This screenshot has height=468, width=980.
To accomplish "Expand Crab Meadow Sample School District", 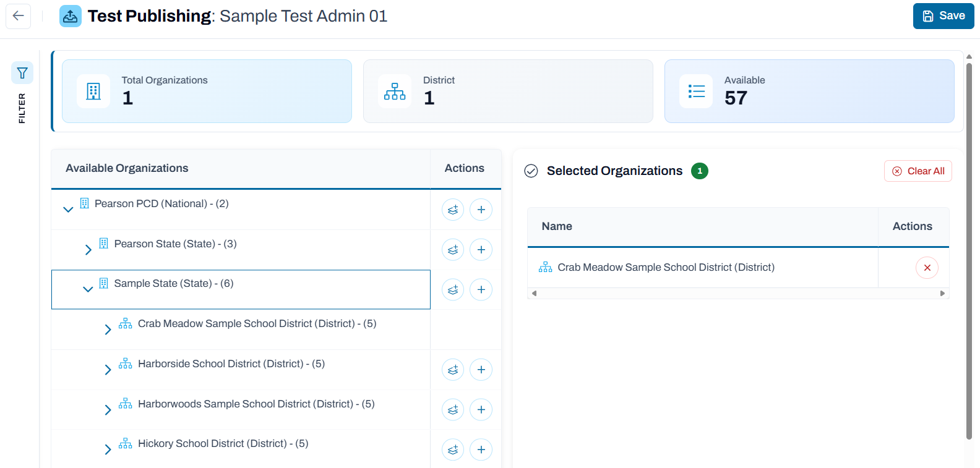I will (x=108, y=330).
